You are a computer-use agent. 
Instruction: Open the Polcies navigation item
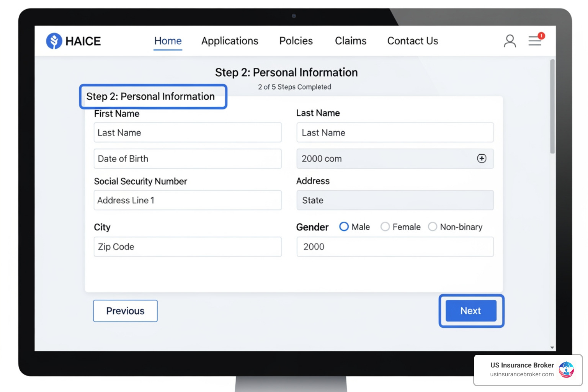point(296,41)
